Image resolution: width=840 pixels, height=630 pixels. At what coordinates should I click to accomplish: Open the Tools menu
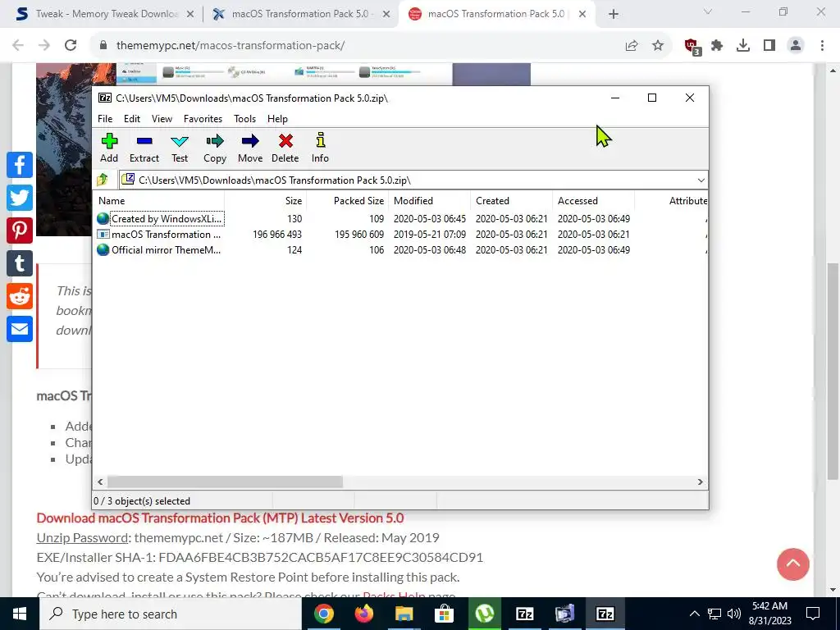(x=244, y=119)
